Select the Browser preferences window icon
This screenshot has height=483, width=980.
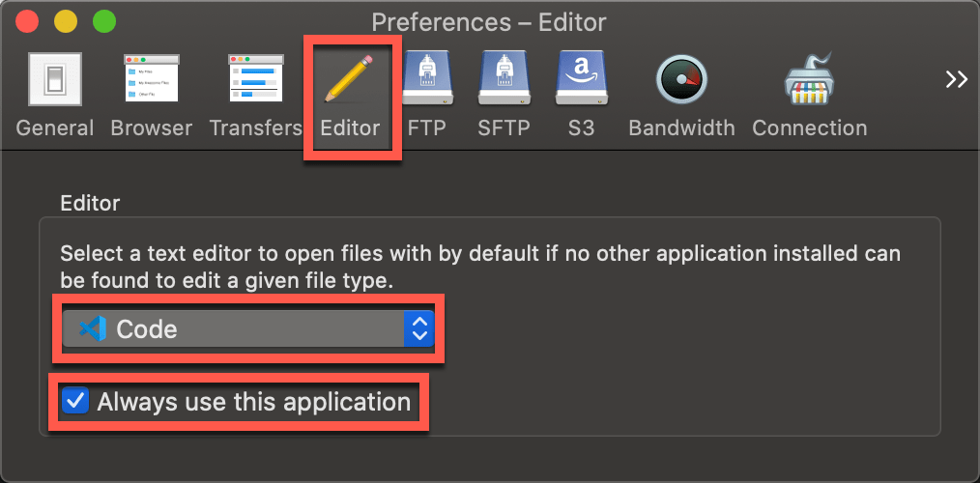(x=151, y=79)
